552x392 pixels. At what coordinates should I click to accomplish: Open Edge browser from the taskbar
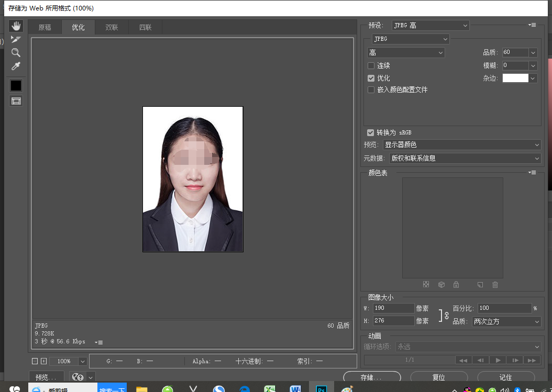point(245,388)
